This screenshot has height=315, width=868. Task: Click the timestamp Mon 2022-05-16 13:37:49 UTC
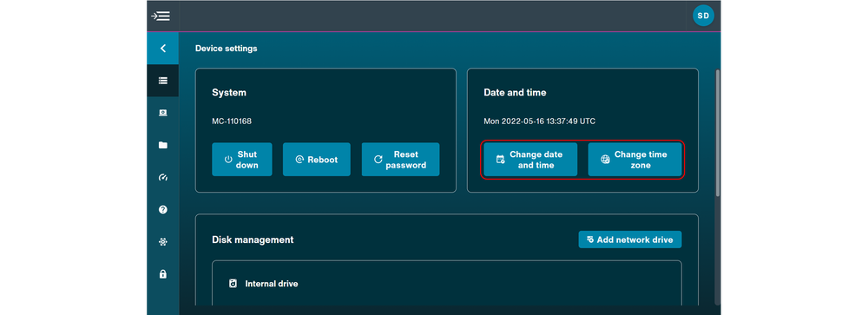click(x=540, y=121)
